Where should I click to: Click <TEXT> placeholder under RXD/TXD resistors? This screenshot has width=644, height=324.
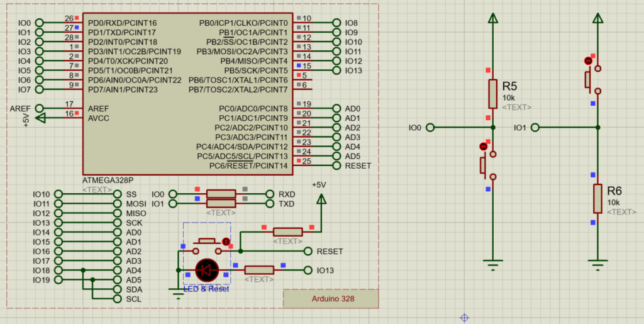221,213
